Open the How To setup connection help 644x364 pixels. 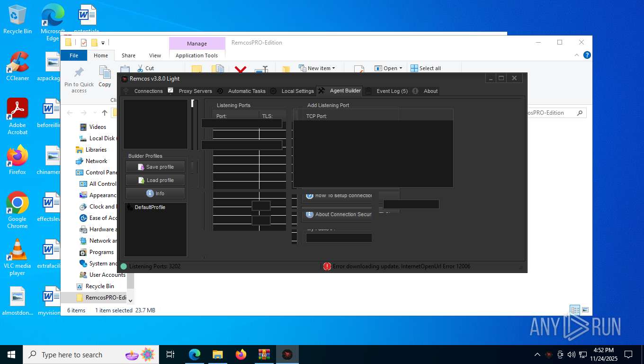(337, 195)
